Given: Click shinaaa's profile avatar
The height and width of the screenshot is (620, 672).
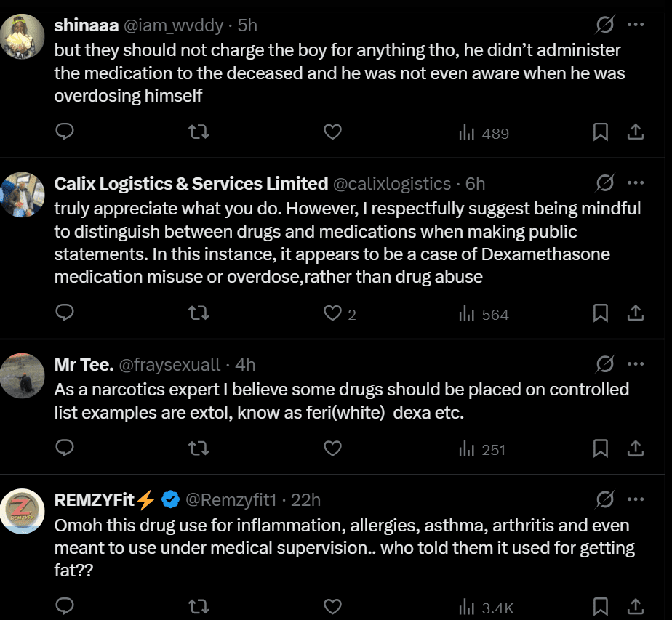Looking at the screenshot, I should [x=23, y=35].
